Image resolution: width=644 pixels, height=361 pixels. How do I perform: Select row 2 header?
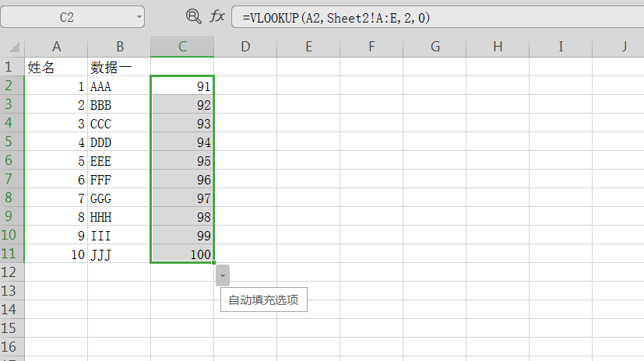tap(12, 86)
